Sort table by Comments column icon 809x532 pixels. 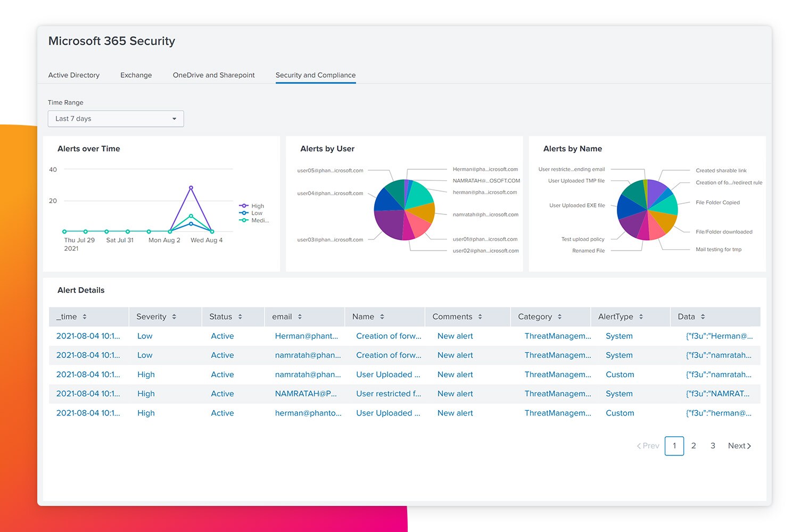[x=480, y=317]
